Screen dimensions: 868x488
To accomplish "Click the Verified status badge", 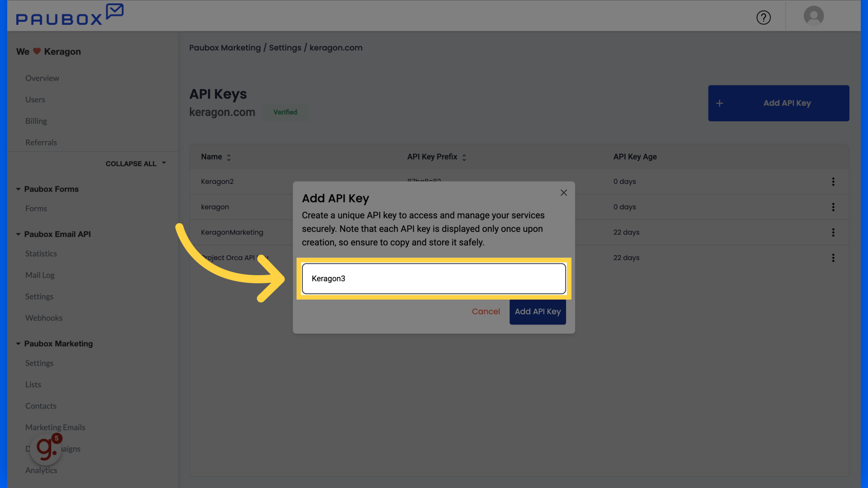I will click(x=285, y=112).
